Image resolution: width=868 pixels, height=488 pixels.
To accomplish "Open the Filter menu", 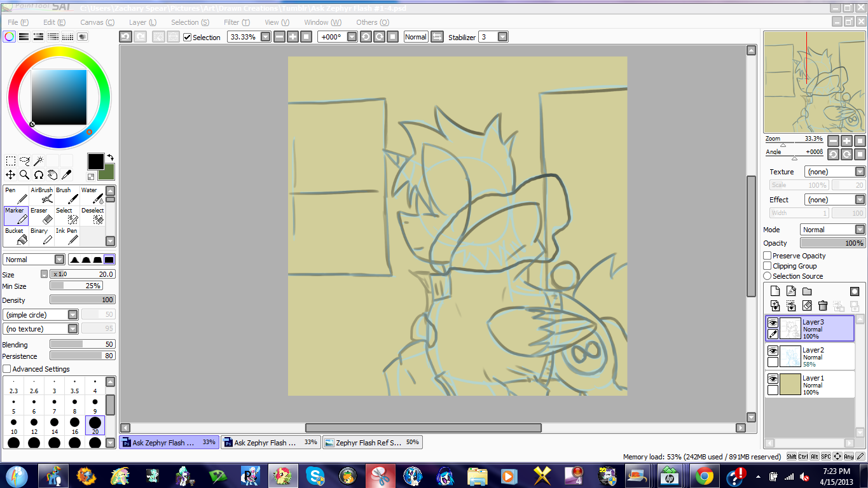I will tap(237, 22).
